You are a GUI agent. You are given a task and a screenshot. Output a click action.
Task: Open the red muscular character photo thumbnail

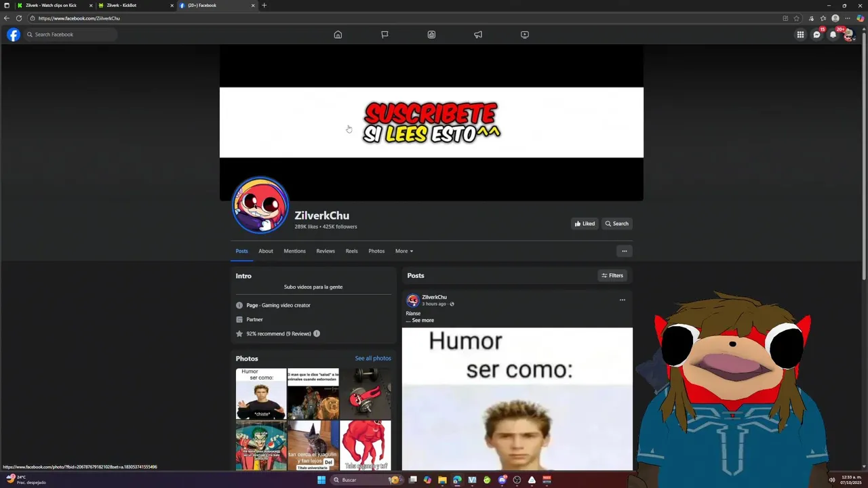tap(366, 445)
